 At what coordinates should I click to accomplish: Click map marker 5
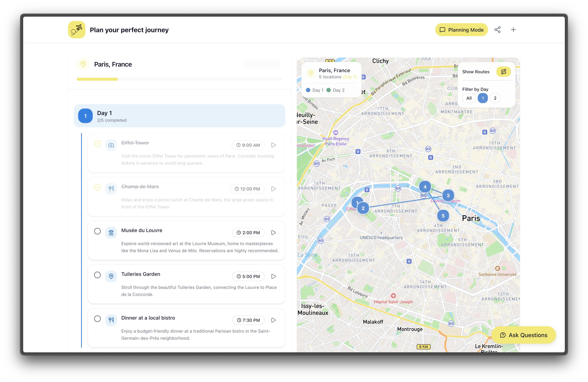443,216
